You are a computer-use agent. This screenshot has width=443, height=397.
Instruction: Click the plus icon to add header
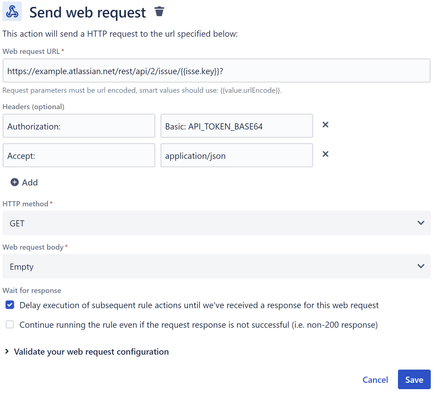tap(15, 182)
